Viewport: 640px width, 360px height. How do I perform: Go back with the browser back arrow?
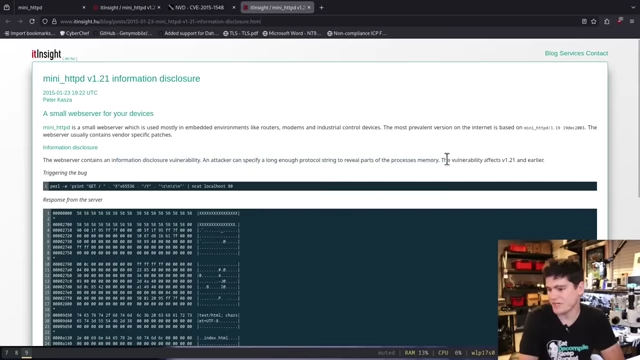point(8,21)
